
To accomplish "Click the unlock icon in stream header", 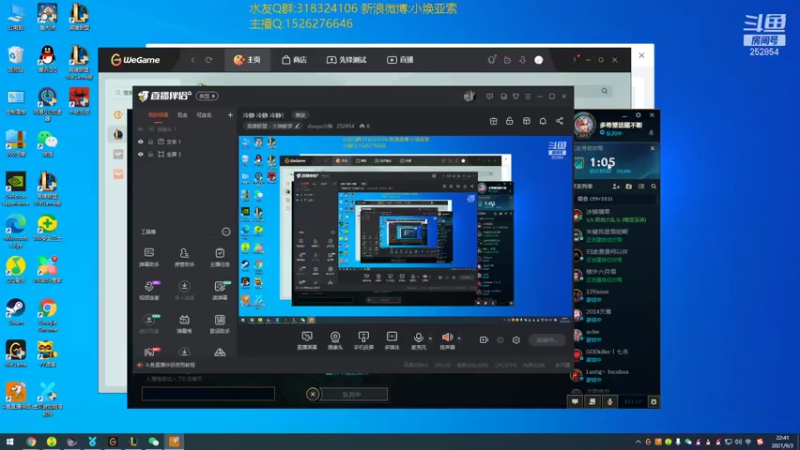I will (509, 121).
